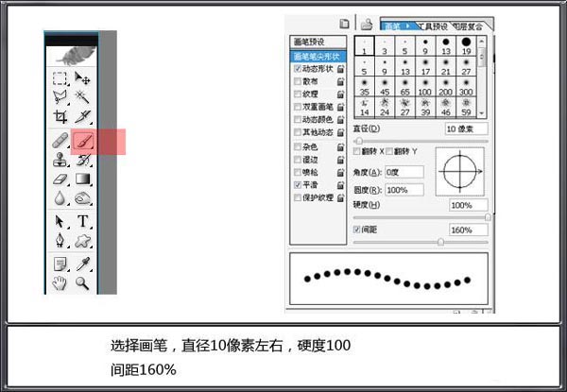Select the Gradient tool

point(83,179)
